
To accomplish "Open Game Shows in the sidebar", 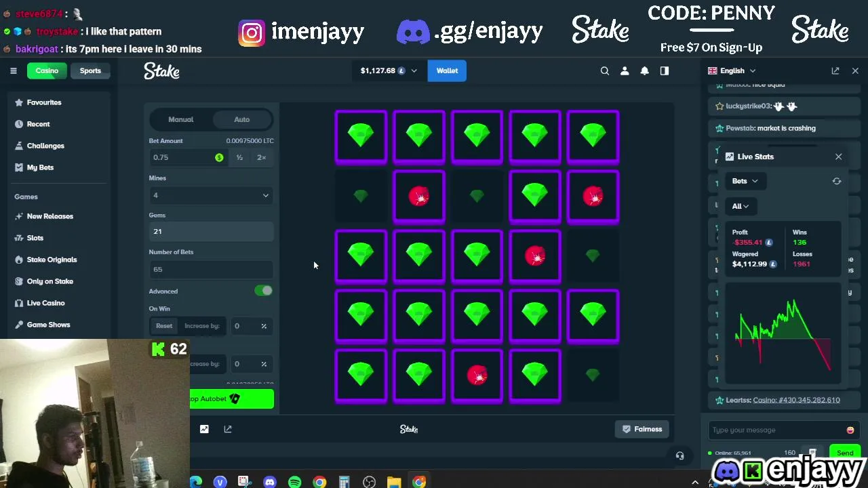I will pos(48,325).
